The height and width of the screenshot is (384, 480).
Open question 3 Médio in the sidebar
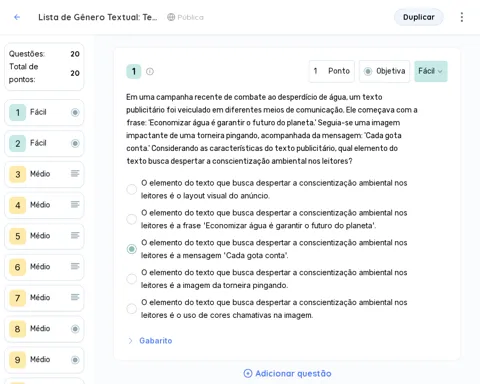(44, 174)
